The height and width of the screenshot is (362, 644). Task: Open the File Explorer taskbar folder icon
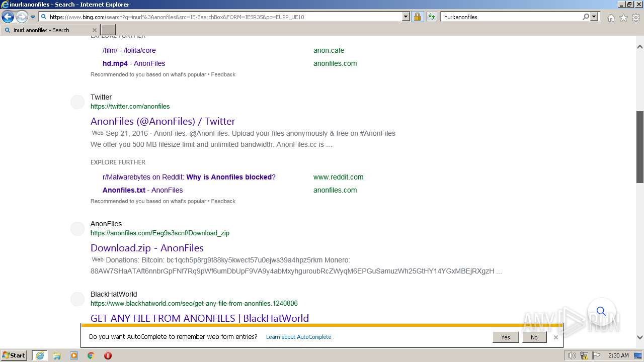click(x=57, y=355)
